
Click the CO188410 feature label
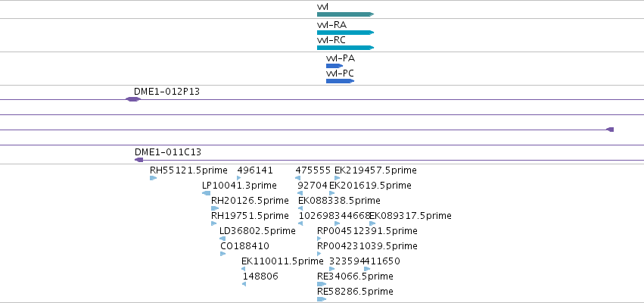[x=244, y=246]
